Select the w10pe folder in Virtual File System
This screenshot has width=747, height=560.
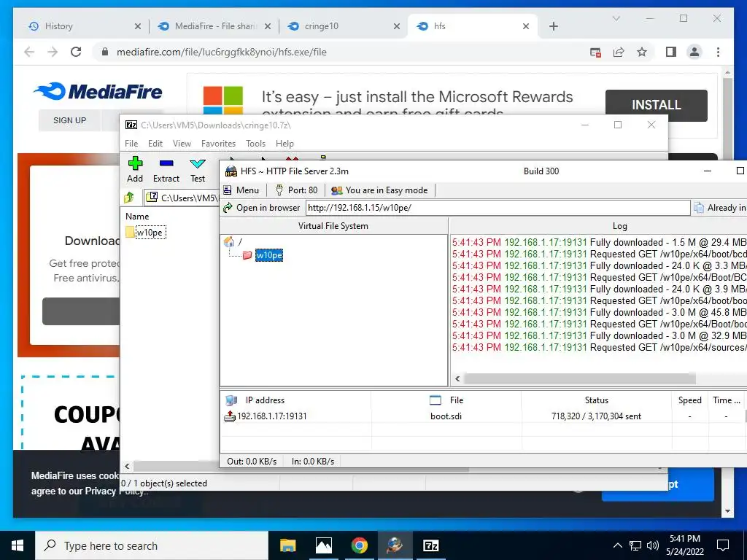click(x=268, y=255)
